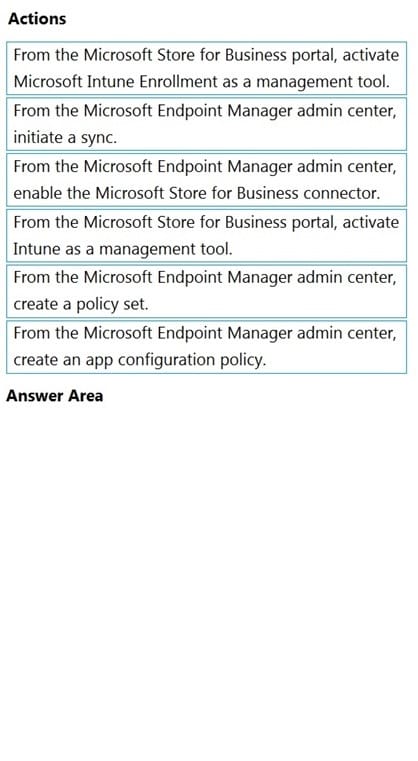418x761 pixels.
Task: Select the 'initiate a sync' action box
Action: point(206,124)
